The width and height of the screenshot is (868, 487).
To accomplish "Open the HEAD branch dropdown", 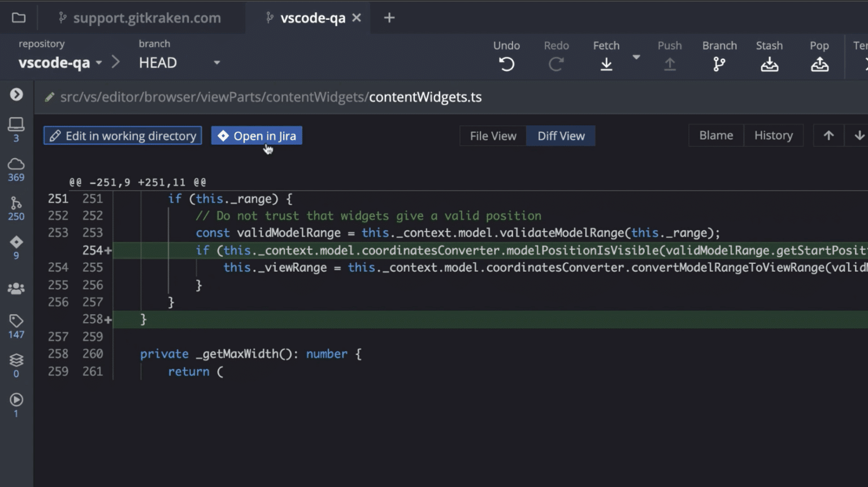I will [216, 63].
